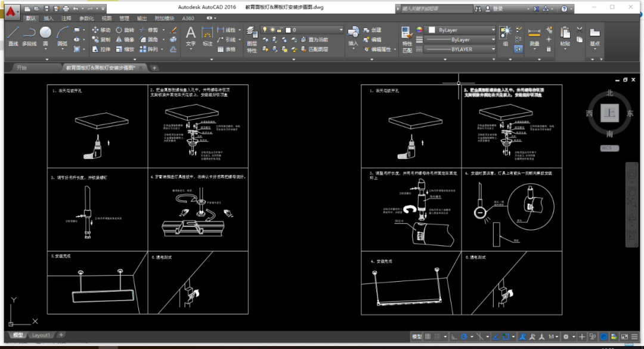Toggle polar tracking in status bar
This screenshot has height=349, width=644.
[x=464, y=337]
